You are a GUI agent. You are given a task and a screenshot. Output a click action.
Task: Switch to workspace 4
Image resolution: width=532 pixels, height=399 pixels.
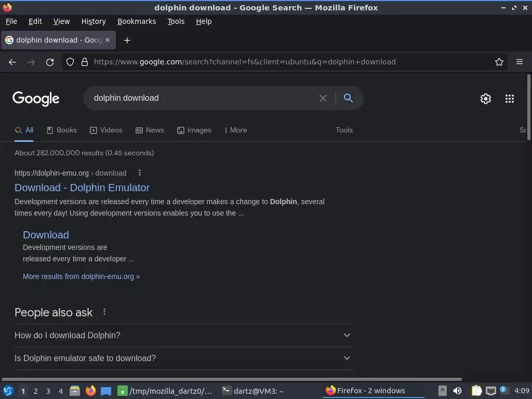click(x=61, y=391)
